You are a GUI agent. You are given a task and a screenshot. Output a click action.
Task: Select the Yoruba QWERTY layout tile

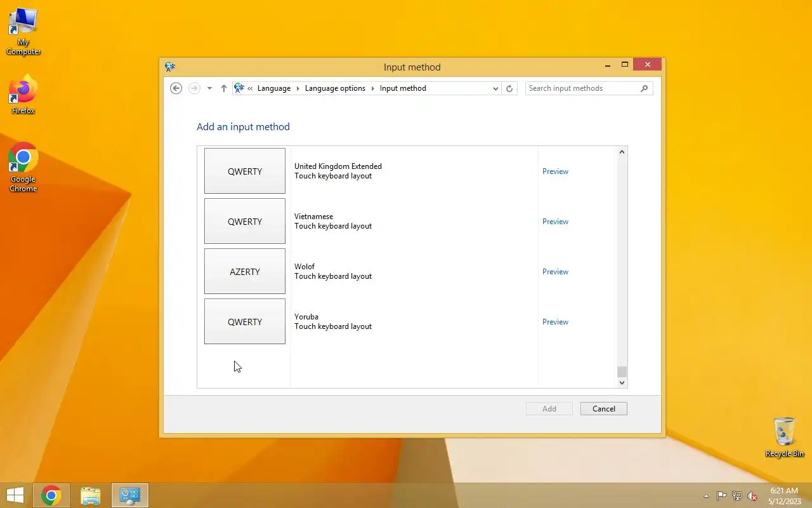click(x=245, y=321)
